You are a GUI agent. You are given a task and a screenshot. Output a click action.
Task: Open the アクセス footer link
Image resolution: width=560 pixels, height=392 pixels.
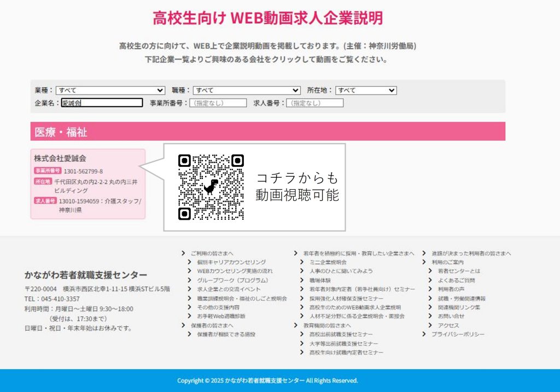click(448, 325)
